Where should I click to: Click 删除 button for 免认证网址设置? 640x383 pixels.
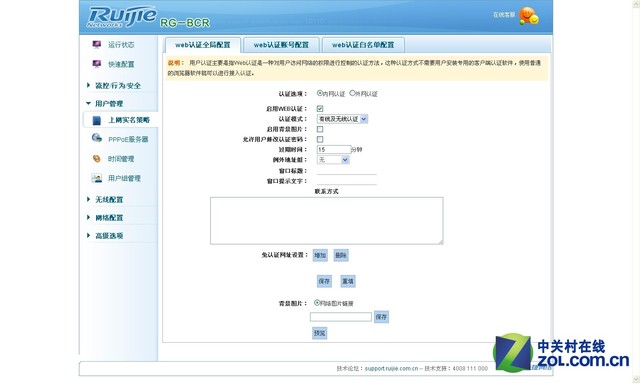point(341,256)
